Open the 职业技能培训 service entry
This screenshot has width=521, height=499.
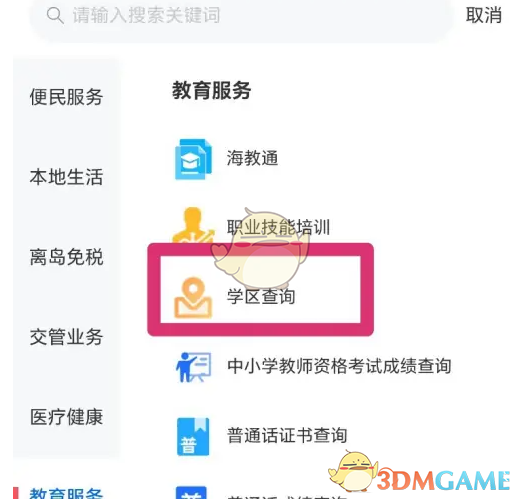click(x=278, y=227)
